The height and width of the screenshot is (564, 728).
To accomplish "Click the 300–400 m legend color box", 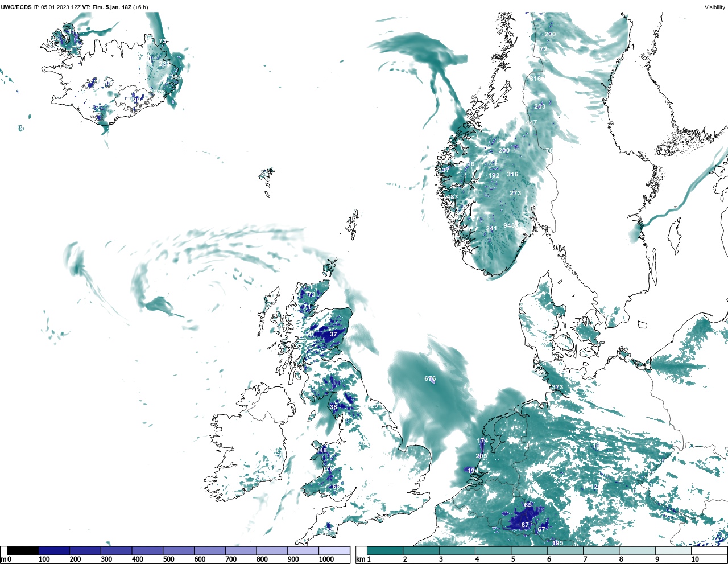I will pyautogui.click(x=117, y=551).
